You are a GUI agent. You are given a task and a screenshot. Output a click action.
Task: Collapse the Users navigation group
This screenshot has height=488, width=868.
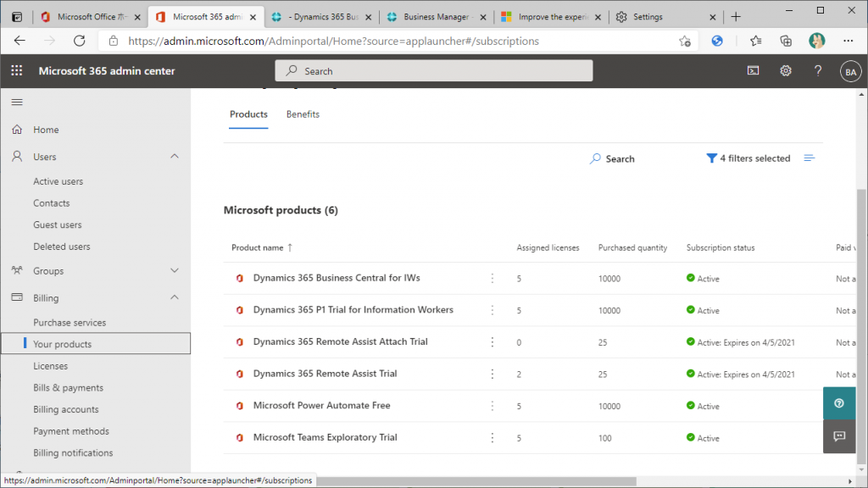click(175, 157)
